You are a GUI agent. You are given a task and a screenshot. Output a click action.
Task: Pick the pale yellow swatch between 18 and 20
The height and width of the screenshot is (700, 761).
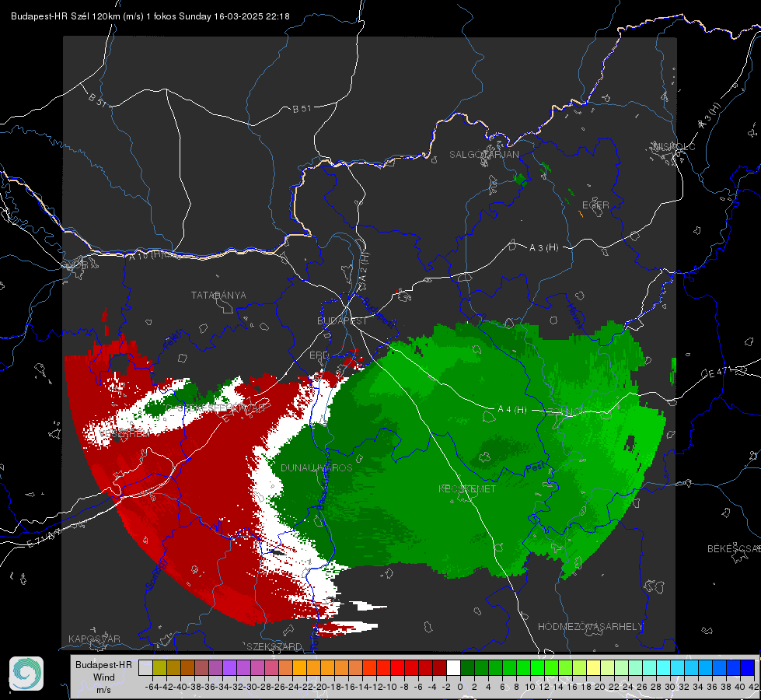click(593, 667)
